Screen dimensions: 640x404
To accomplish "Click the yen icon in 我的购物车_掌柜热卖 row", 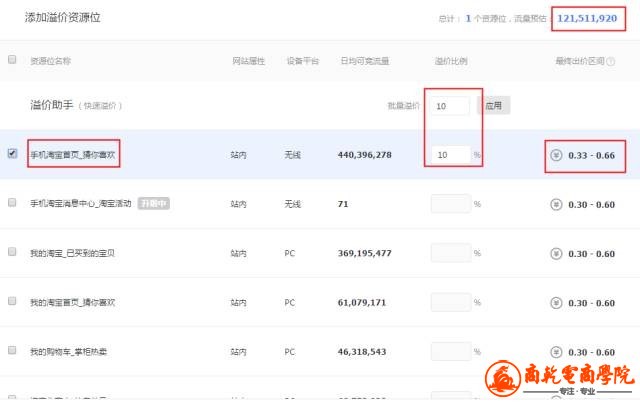I will coord(556,352).
